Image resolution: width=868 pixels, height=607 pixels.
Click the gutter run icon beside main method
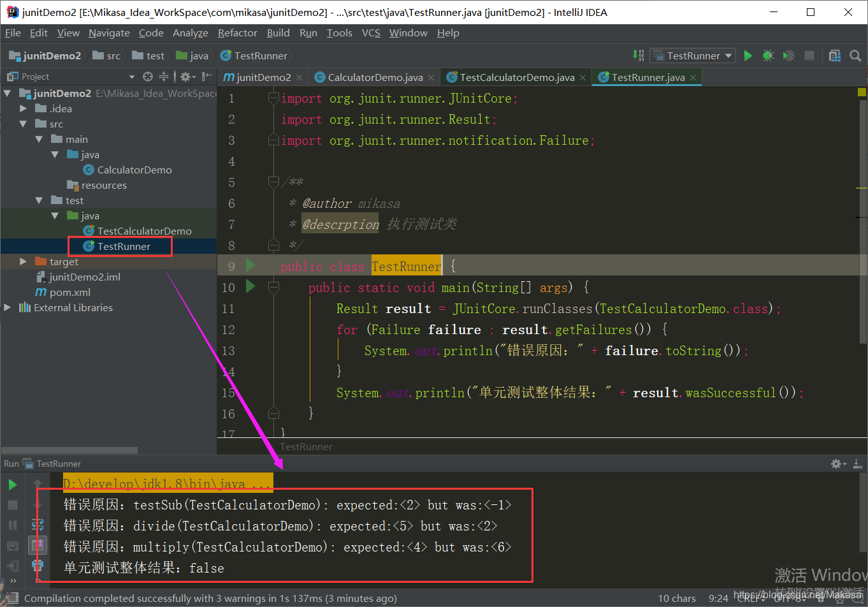pos(250,287)
